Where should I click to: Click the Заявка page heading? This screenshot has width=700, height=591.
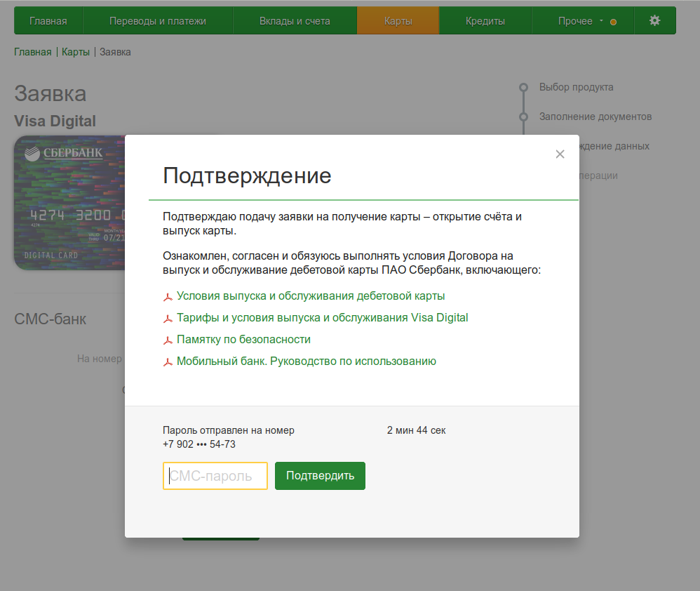50,94
